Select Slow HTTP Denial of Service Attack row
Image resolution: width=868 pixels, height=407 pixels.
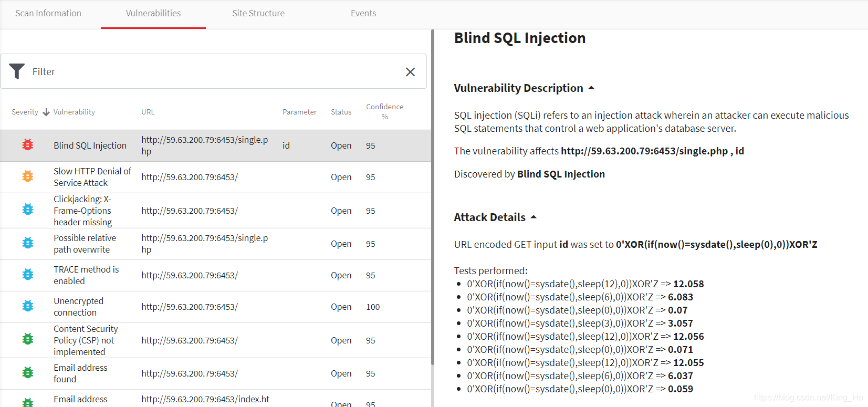[215, 177]
